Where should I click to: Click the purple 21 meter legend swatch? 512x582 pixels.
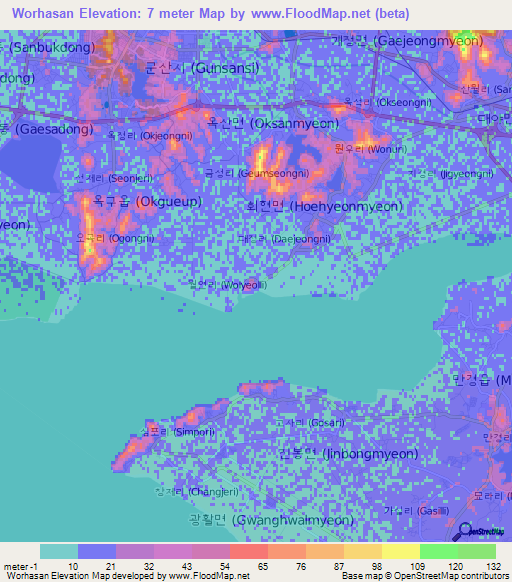pyautogui.click(x=135, y=552)
